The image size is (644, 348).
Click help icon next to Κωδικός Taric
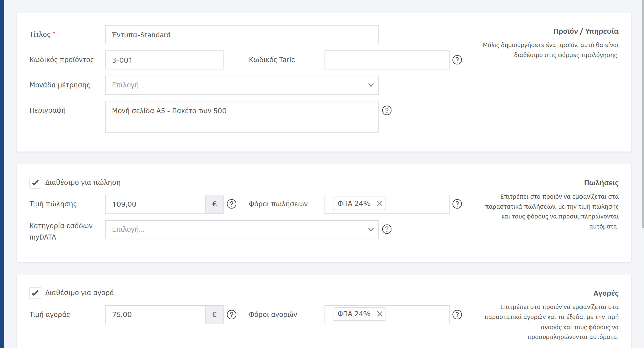(x=457, y=60)
